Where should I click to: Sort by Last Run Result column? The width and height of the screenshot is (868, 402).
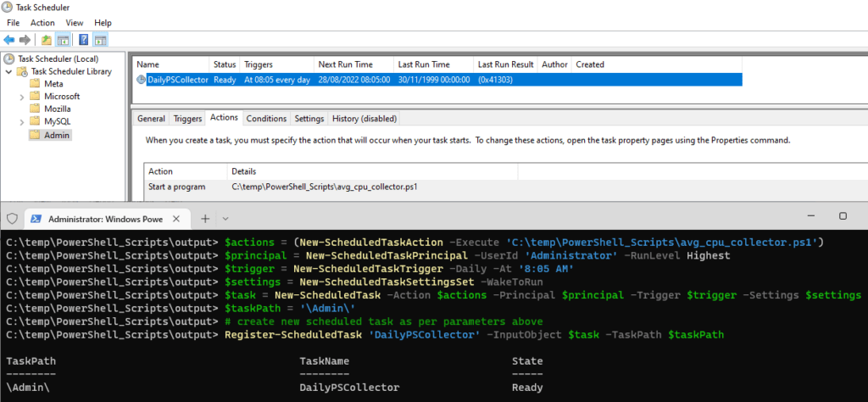point(505,64)
